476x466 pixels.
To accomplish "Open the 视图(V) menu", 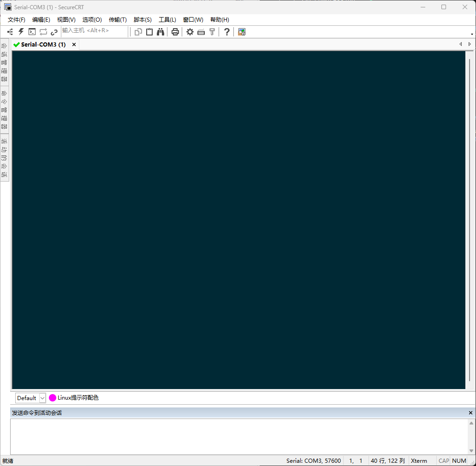I will point(66,20).
